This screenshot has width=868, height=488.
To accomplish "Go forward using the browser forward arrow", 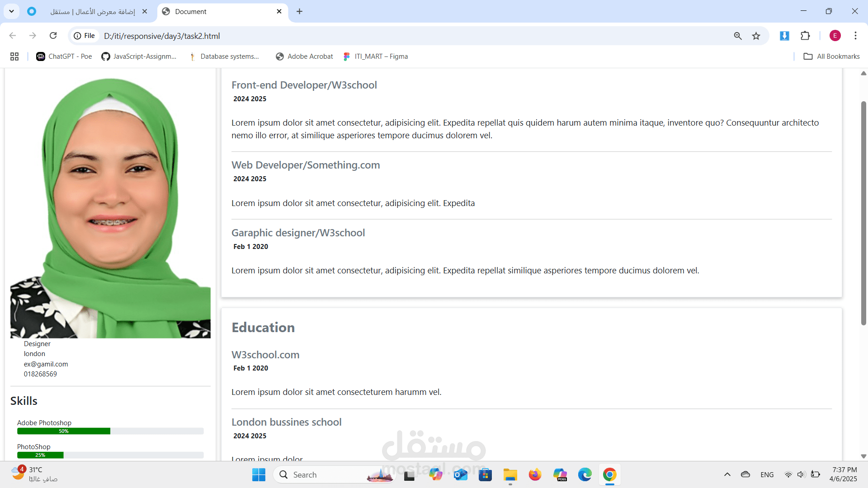I will click(x=33, y=36).
